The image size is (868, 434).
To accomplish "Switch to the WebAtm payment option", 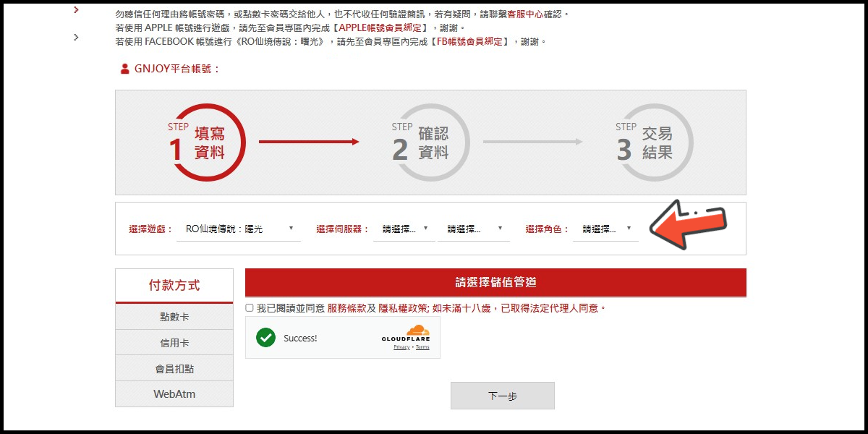I will [x=174, y=394].
